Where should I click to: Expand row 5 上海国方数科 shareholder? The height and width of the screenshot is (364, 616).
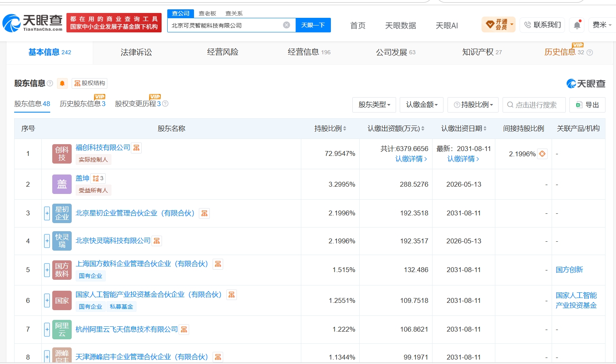coord(47,270)
